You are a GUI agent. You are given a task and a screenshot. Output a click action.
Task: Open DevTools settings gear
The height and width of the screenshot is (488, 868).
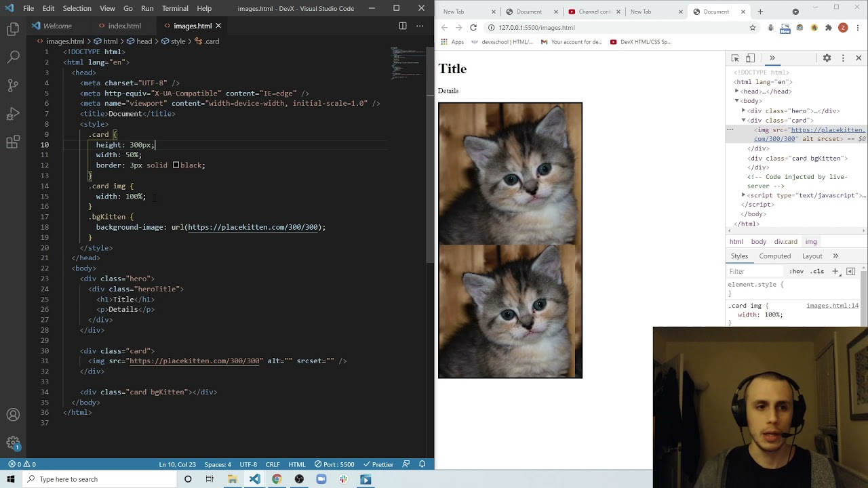(827, 58)
